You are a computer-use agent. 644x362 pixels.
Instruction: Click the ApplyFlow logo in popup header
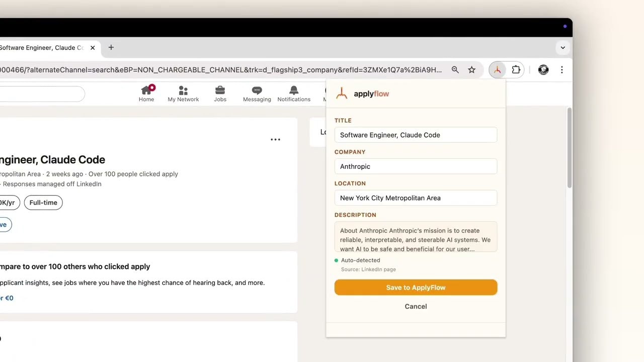click(x=363, y=94)
